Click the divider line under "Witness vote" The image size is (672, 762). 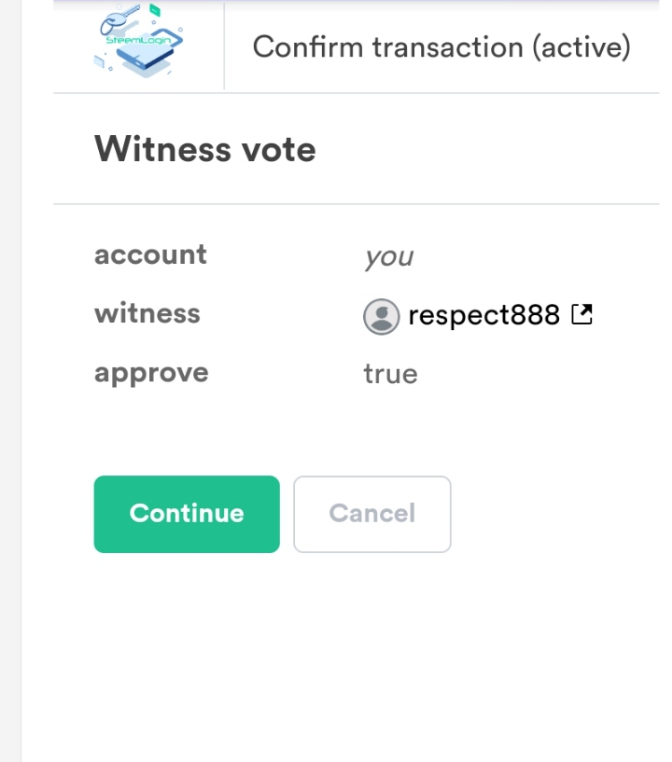[350, 204]
